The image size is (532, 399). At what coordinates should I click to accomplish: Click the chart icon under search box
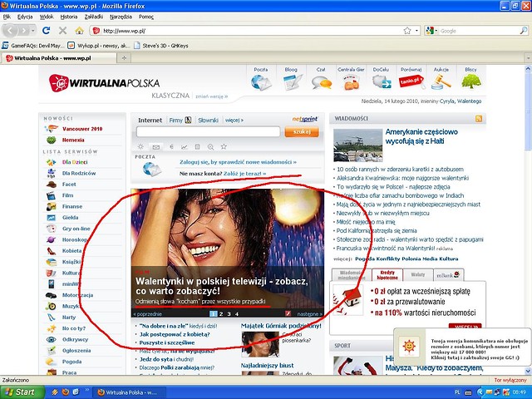coord(185,147)
